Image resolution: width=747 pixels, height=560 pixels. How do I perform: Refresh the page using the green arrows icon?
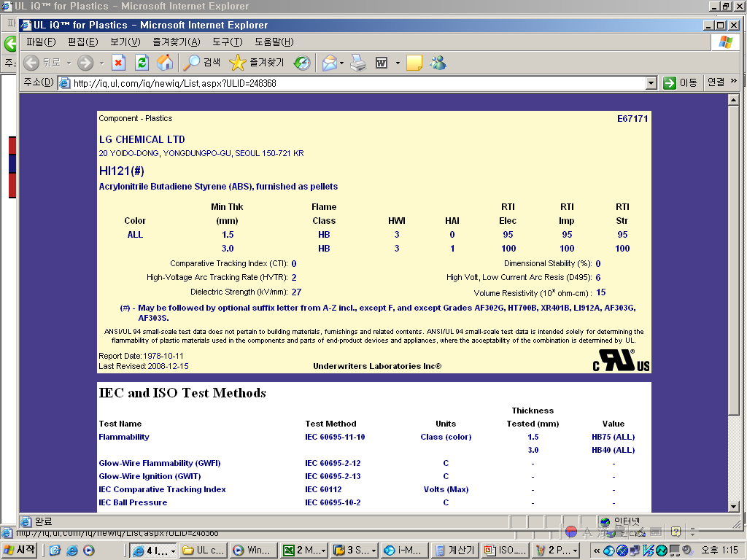[142, 63]
